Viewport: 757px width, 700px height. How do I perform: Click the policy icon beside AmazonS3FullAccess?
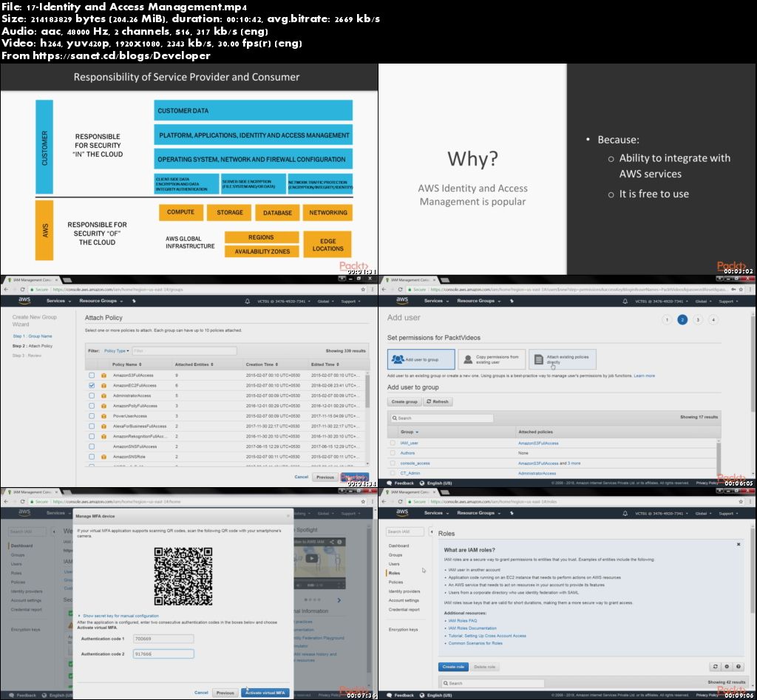click(103, 375)
